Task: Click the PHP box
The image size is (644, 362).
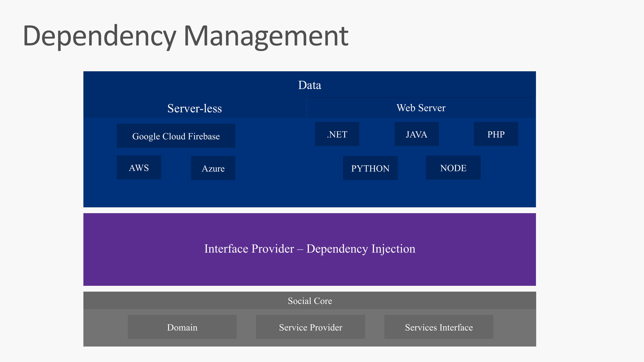Action: tap(496, 134)
